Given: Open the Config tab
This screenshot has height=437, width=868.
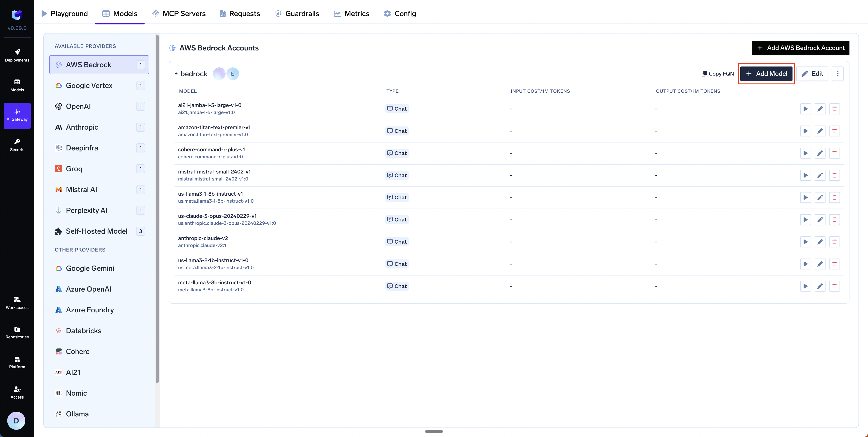Looking at the screenshot, I should click(x=400, y=14).
